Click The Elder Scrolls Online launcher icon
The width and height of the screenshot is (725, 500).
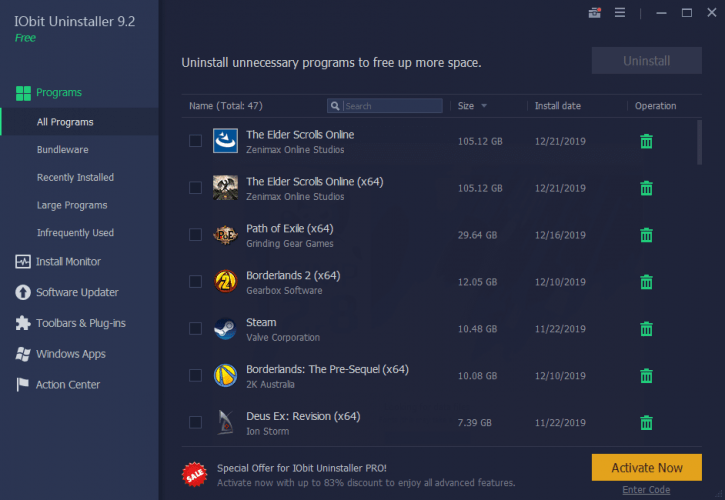[225, 141]
